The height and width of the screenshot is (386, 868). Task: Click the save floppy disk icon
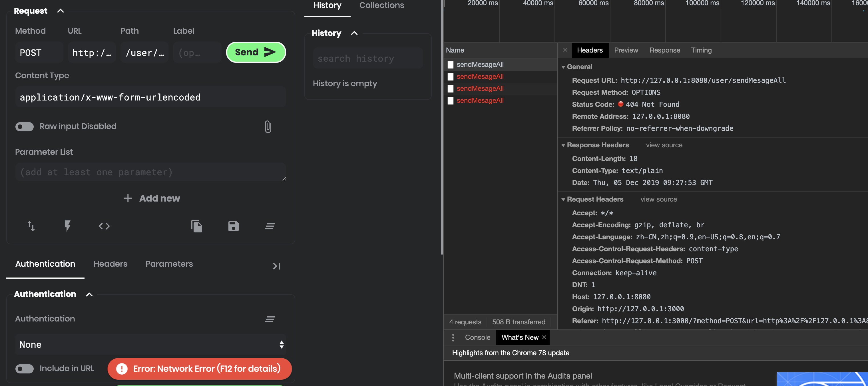pyautogui.click(x=233, y=226)
